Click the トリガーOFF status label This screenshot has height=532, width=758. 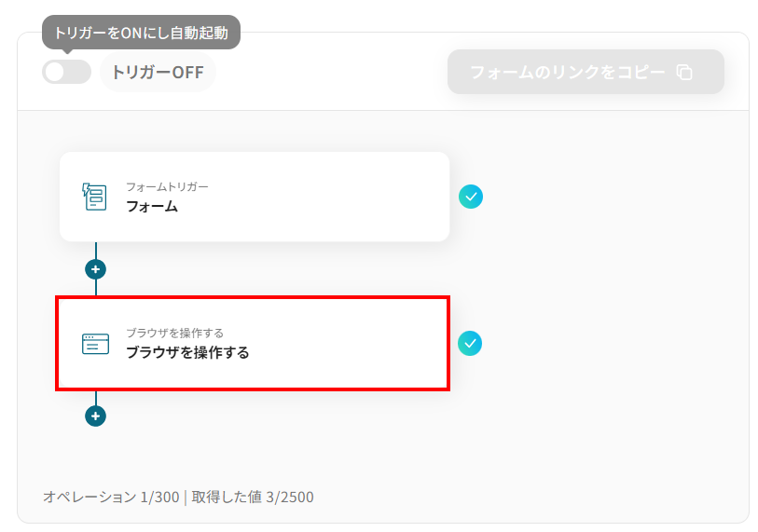tap(158, 73)
